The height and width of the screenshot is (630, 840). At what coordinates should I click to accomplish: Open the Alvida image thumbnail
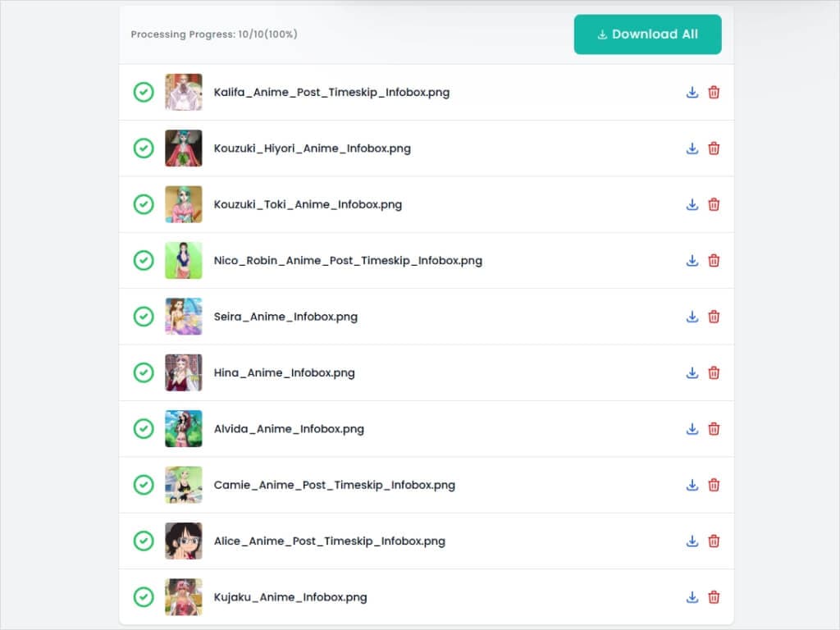[184, 429]
